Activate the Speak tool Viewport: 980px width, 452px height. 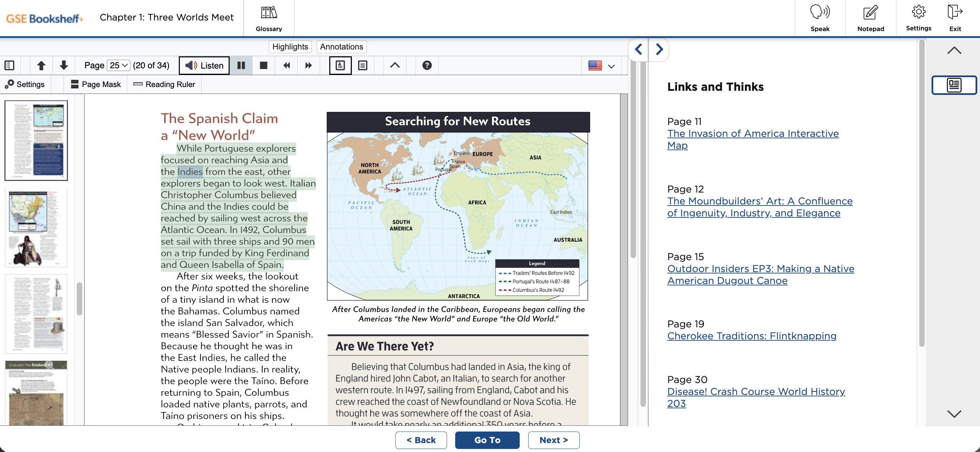click(820, 18)
